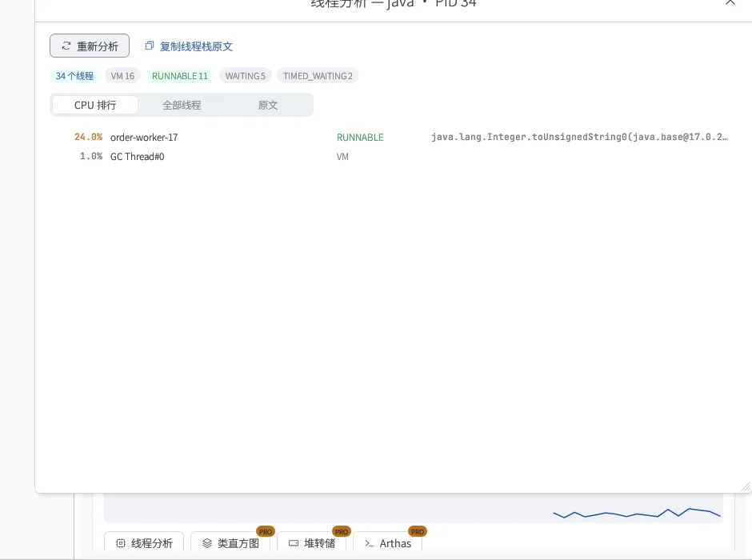Image resolution: width=752 pixels, height=560 pixels.
Task: Switch to the CPU 排行 tab
Action: tap(95, 105)
